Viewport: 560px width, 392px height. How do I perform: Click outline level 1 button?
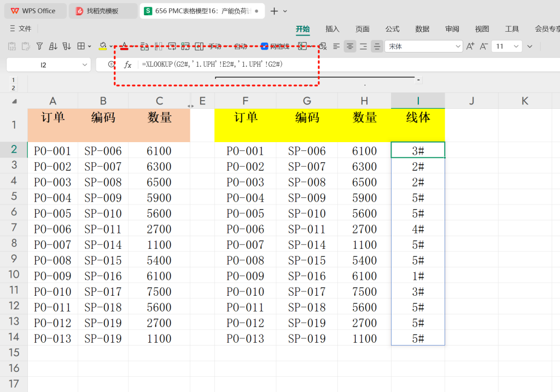pyautogui.click(x=13, y=80)
